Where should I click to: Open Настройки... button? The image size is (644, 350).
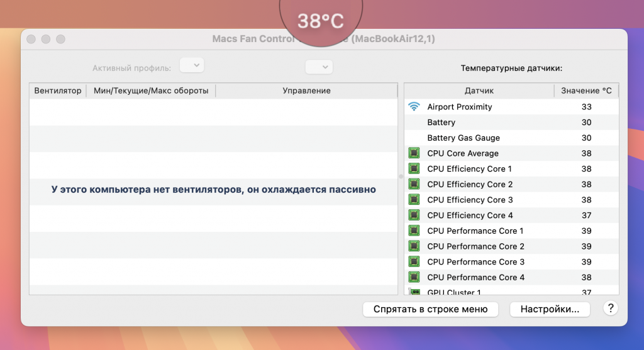[550, 309]
